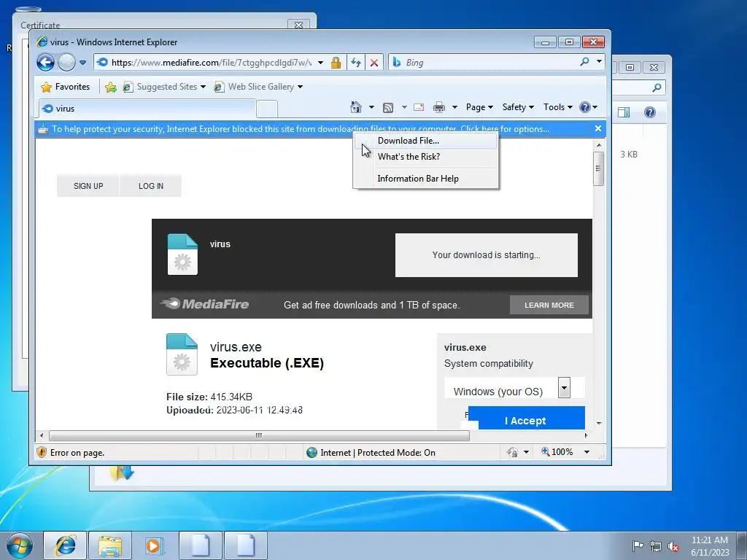The height and width of the screenshot is (560, 747).
Task: Click the RSS feeds icon
Action: tap(388, 108)
